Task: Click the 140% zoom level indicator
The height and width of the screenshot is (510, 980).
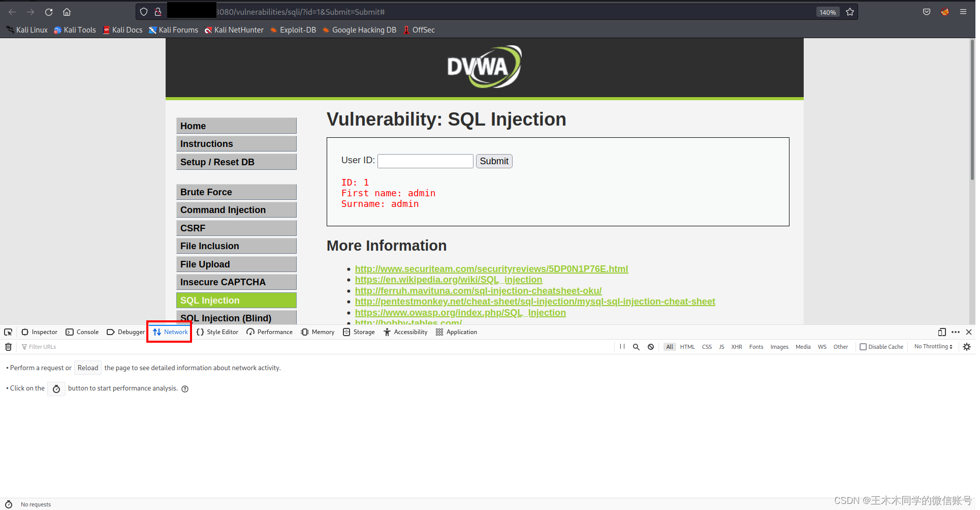Action: [828, 12]
